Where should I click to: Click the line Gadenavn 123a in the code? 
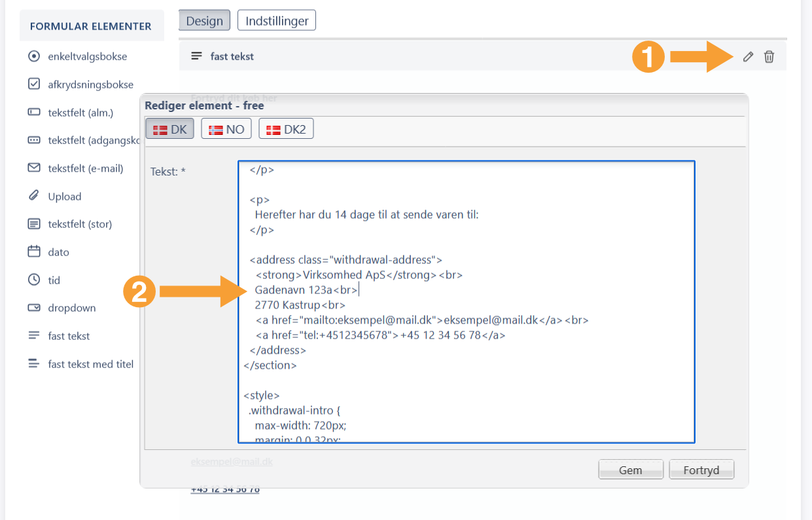(306, 290)
